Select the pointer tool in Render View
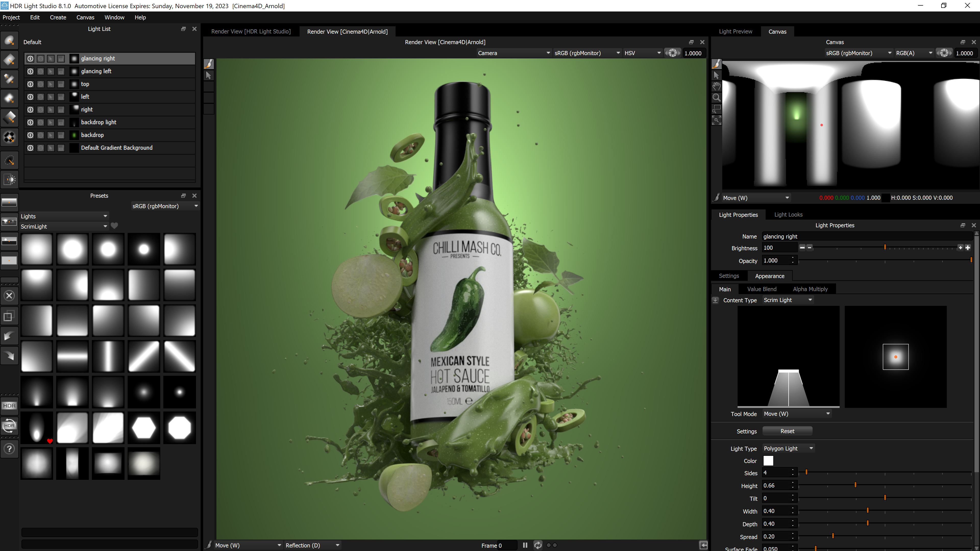Screen dimensions: 980x551 [209, 76]
